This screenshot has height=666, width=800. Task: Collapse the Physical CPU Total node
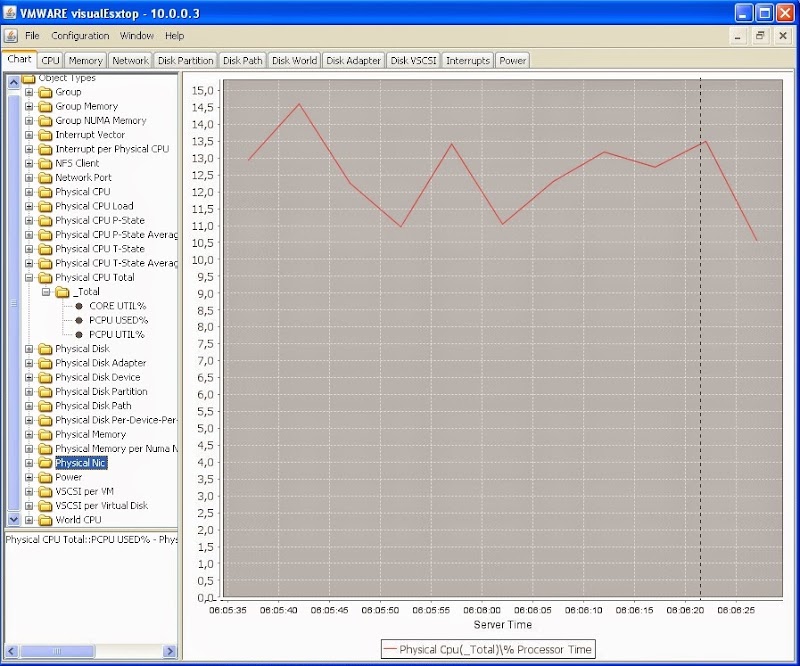29,278
